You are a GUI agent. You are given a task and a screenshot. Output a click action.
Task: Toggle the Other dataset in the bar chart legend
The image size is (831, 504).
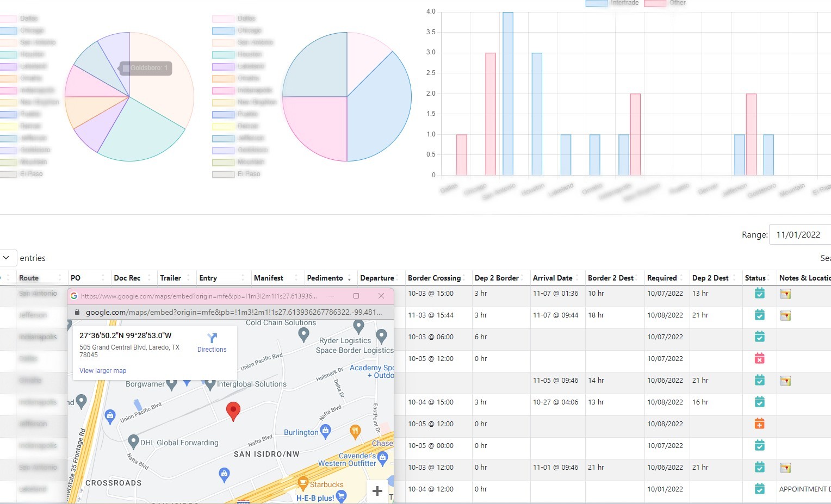(x=655, y=3)
